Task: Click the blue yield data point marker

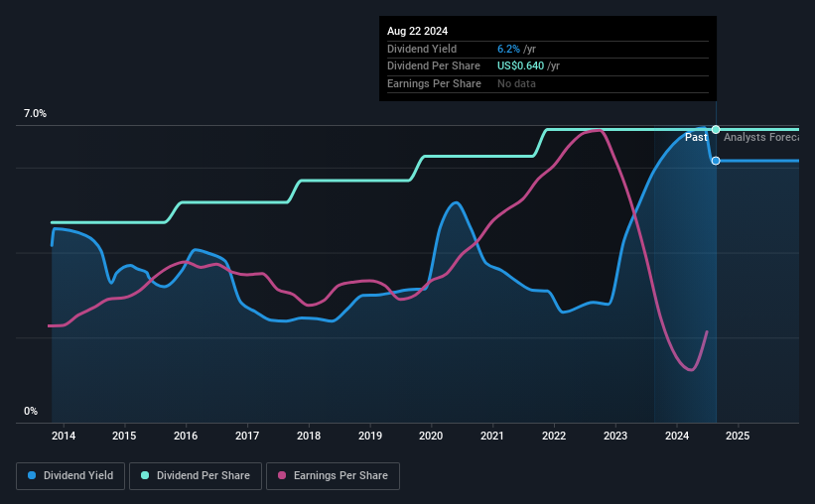Action: click(716, 161)
